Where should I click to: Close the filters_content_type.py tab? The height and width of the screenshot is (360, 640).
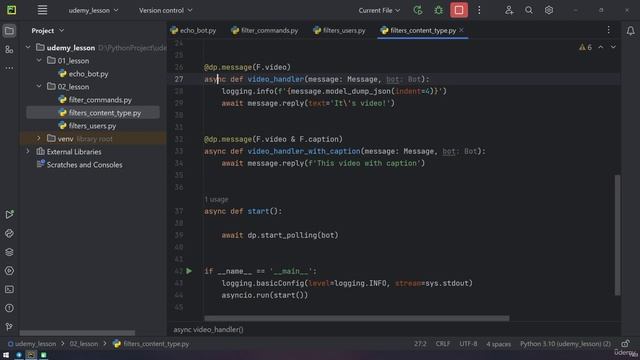(461, 30)
